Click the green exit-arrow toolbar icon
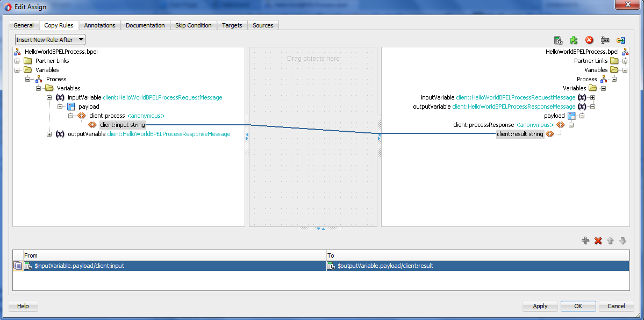 pyautogui.click(x=620, y=40)
